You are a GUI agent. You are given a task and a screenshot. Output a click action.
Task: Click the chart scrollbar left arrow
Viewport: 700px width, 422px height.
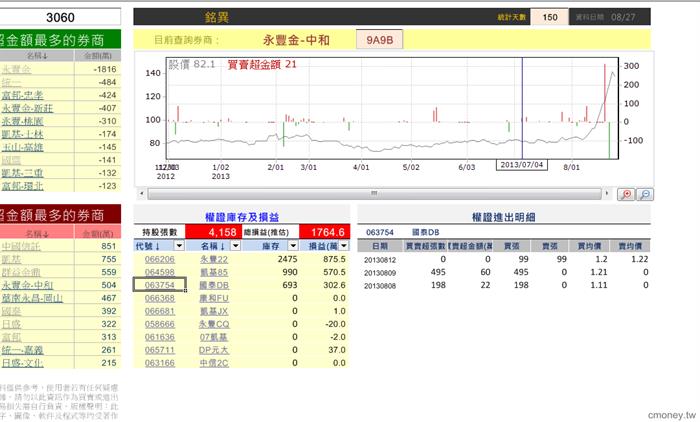(142, 193)
